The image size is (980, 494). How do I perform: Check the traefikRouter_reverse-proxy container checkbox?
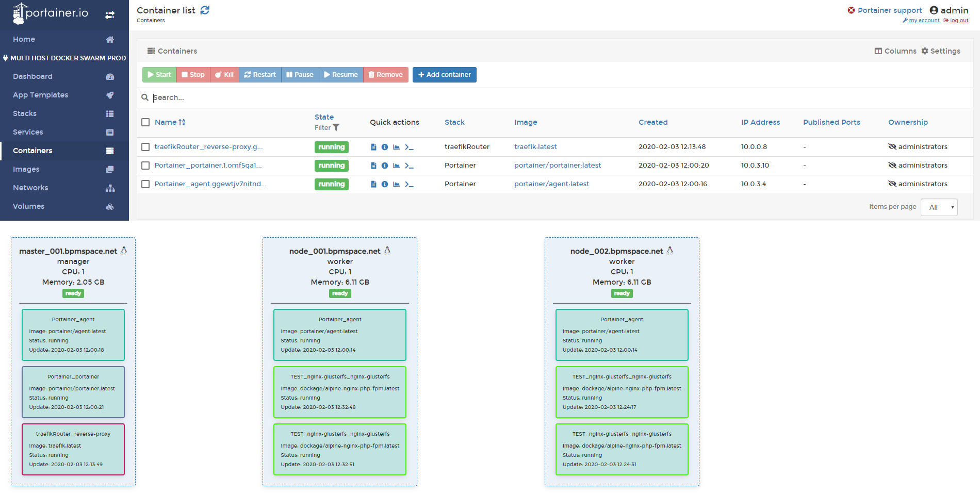coord(145,147)
